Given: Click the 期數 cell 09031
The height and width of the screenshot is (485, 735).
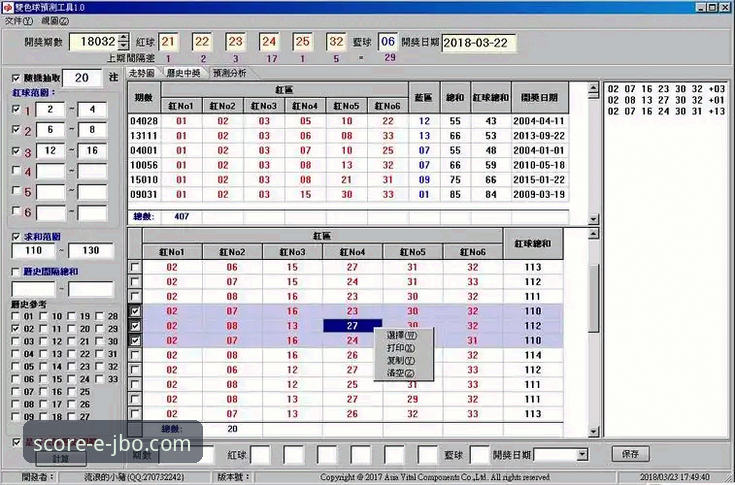Looking at the screenshot, I should click(144, 194).
